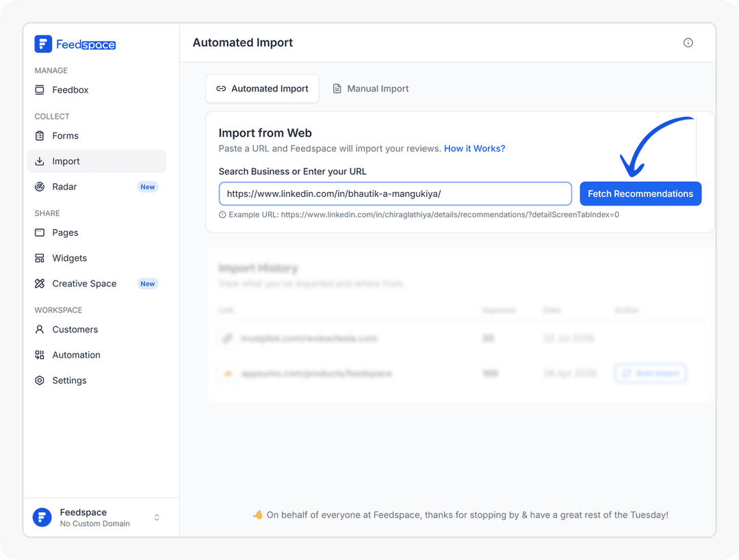
Task: Click the document icon on Manual Import tab
Action: pos(337,88)
